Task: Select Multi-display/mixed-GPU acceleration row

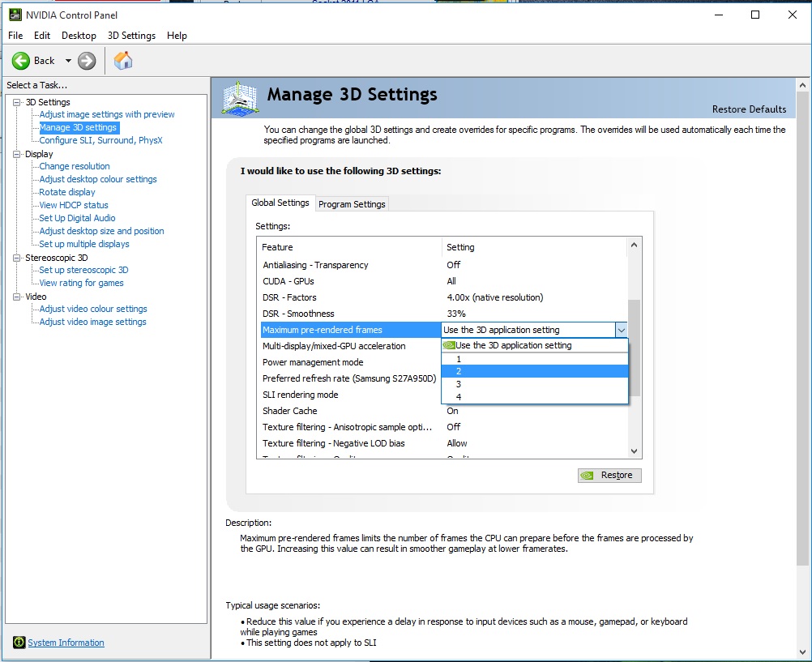Action: (351, 346)
